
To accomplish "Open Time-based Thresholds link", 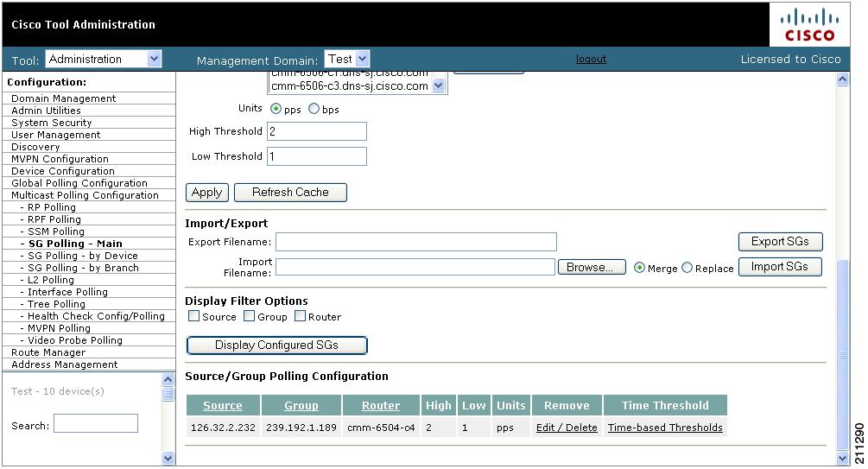I will (665, 428).
